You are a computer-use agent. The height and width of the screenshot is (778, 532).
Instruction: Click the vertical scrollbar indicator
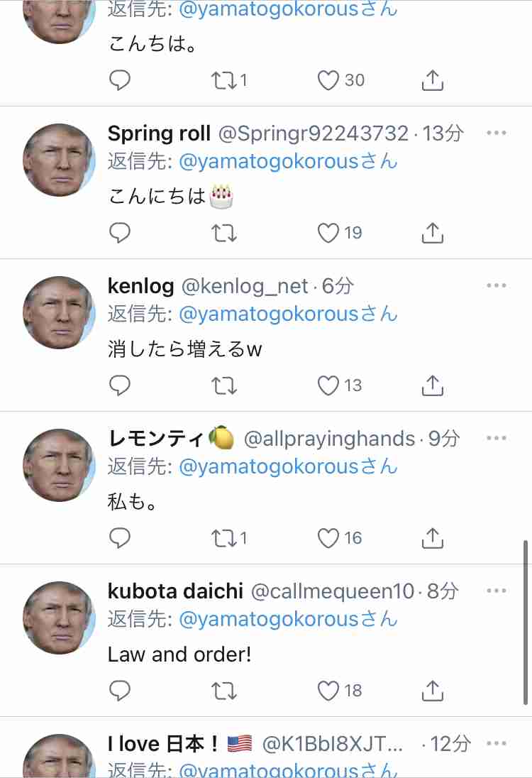(526, 623)
